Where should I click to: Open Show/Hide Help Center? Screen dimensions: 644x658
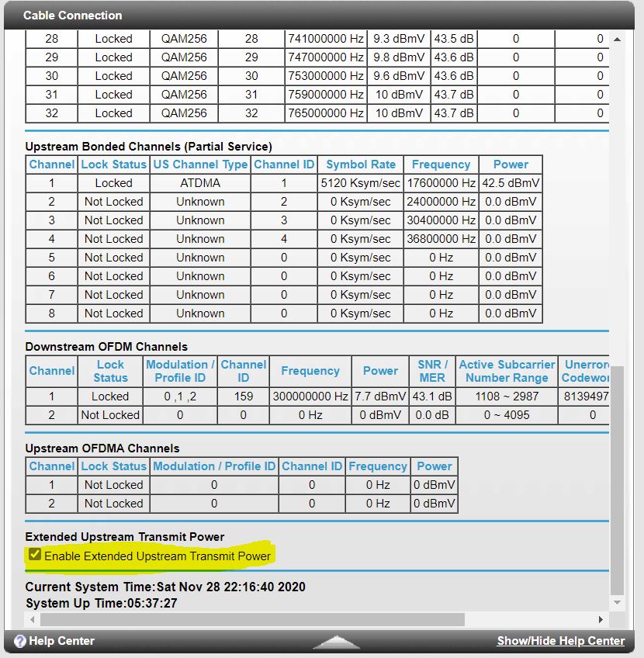point(561,640)
